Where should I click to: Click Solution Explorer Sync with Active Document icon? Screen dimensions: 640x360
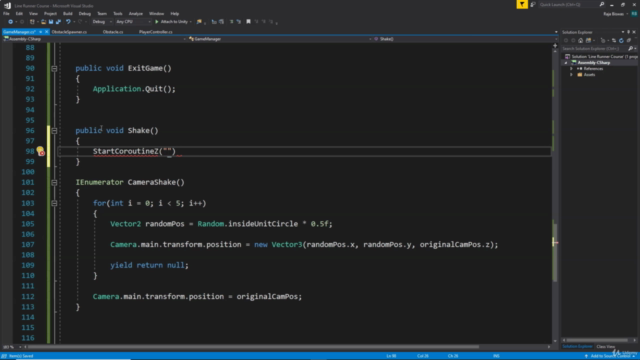[614, 40]
